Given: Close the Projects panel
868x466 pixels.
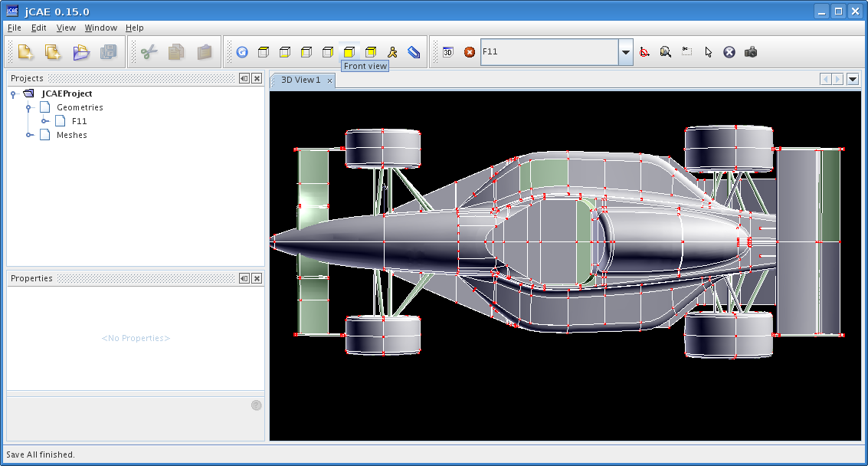Looking at the screenshot, I should (257, 78).
